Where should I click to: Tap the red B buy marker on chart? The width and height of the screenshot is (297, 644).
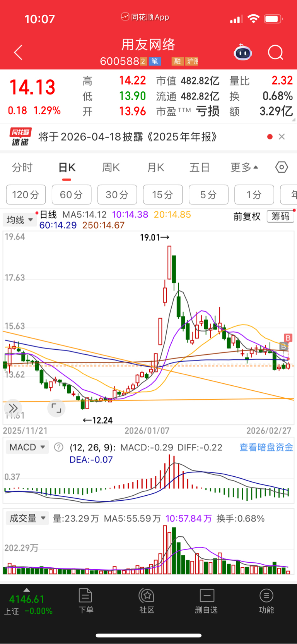tap(288, 338)
